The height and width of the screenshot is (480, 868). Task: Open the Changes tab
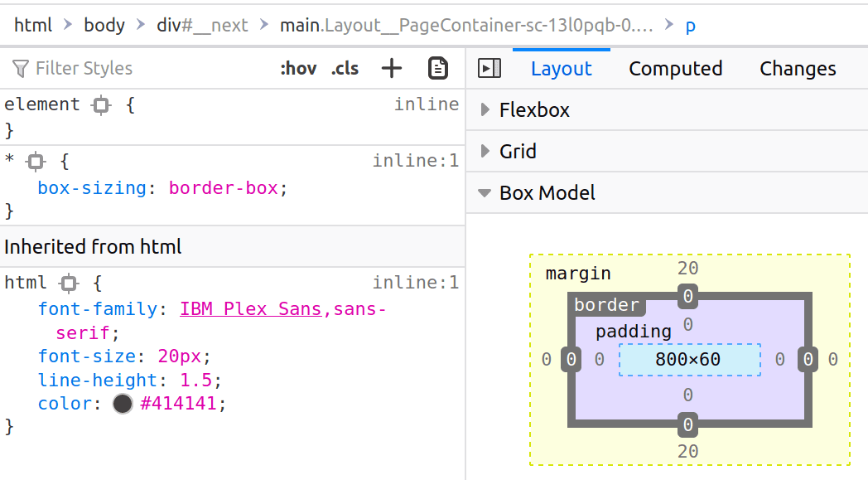796,69
